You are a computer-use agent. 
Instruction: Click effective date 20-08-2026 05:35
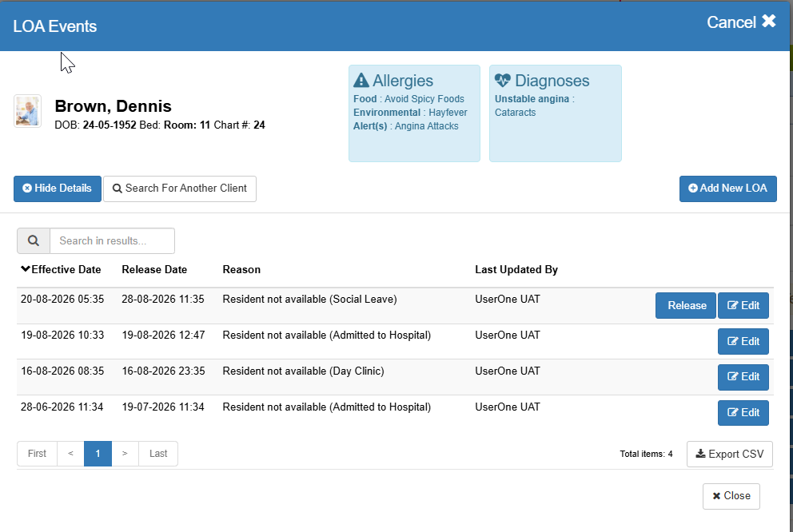pos(62,299)
